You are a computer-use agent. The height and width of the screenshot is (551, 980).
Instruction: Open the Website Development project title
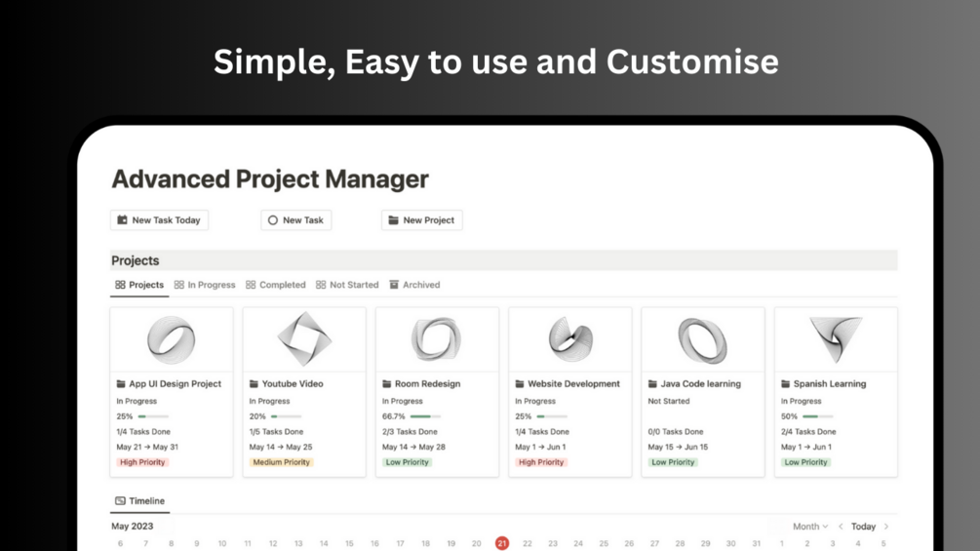(573, 383)
